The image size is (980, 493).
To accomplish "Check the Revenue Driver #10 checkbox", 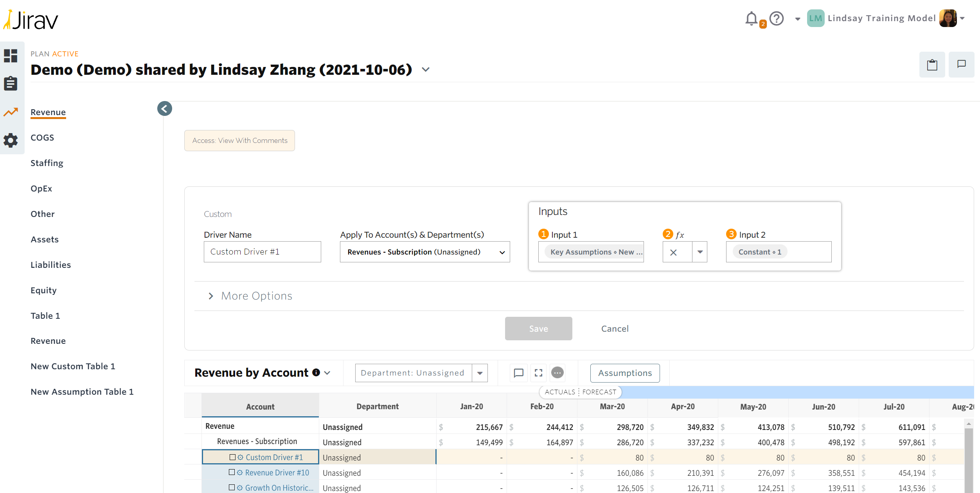I will point(232,472).
